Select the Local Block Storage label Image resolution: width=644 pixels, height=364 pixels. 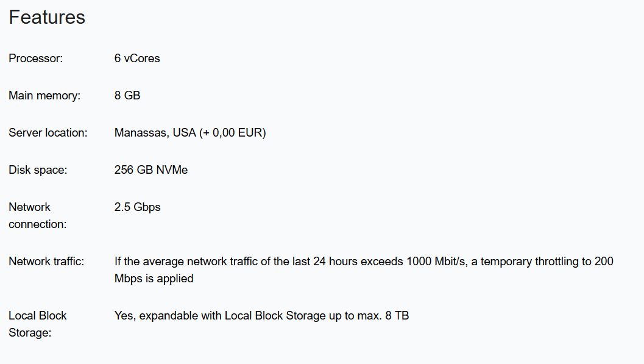coord(37,324)
